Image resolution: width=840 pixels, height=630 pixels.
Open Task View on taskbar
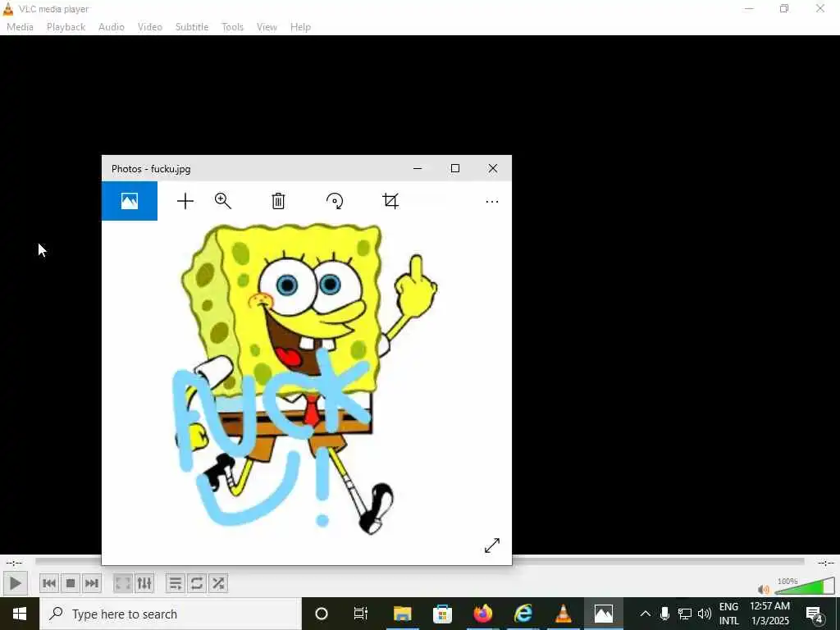[x=361, y=614]
